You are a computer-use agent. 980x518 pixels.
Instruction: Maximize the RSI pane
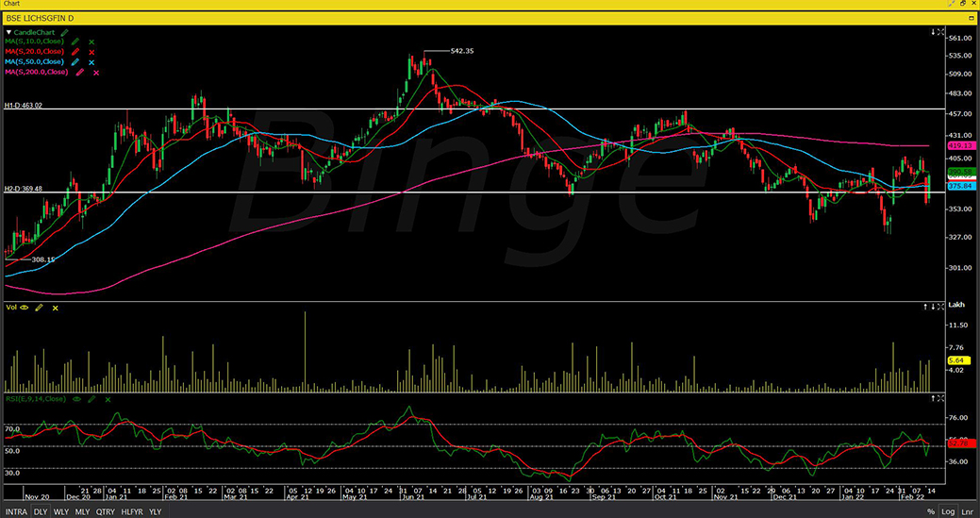(940, 398)
